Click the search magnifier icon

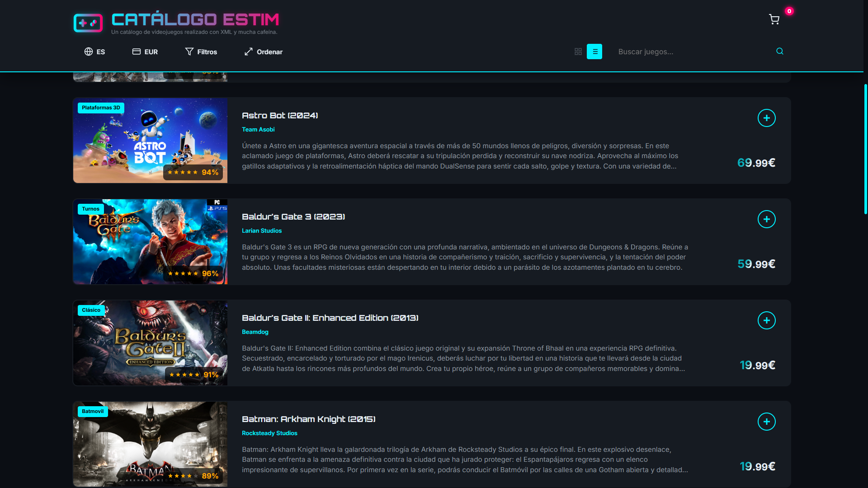pyautogui.click(x=780, y=51)
